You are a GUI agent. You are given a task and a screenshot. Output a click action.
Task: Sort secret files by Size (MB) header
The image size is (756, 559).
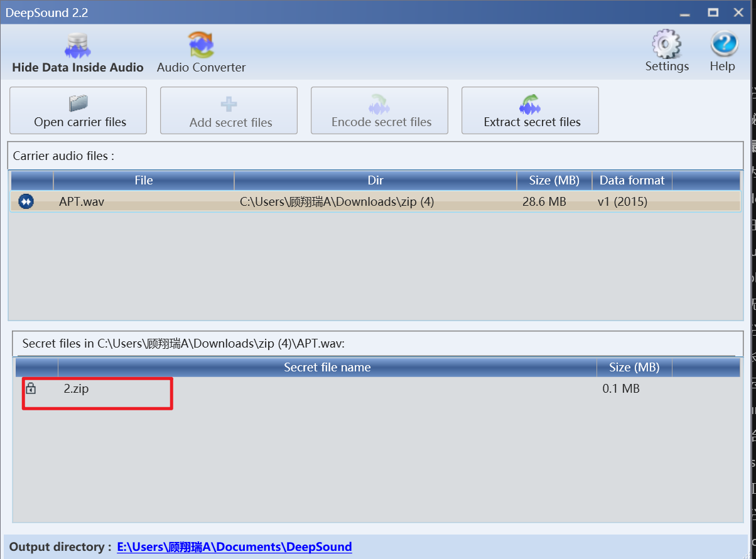click(634, 368)
